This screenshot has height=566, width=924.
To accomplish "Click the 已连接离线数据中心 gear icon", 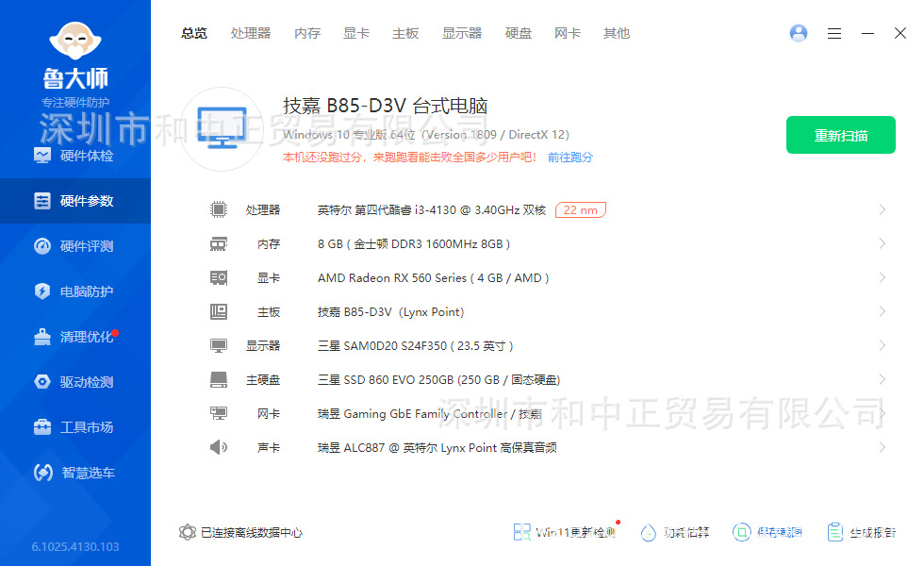I will (x=188, y=532).
